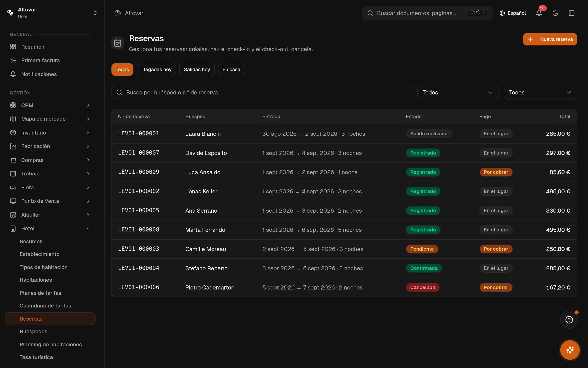Screen dimensions: 588x368
Task: Click the magnifier in reservation search field
Action: point(119,92)
